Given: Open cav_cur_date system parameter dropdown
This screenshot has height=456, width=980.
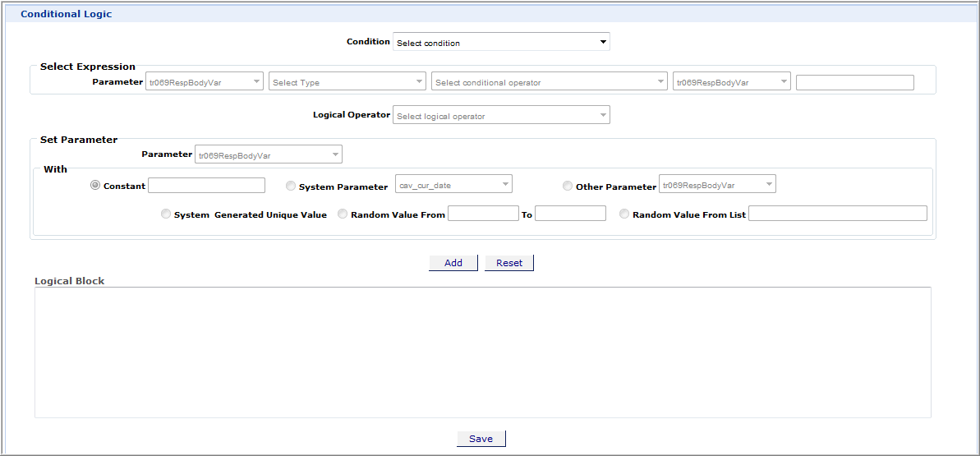Looking at the screenshot, I should click(453, 184).
